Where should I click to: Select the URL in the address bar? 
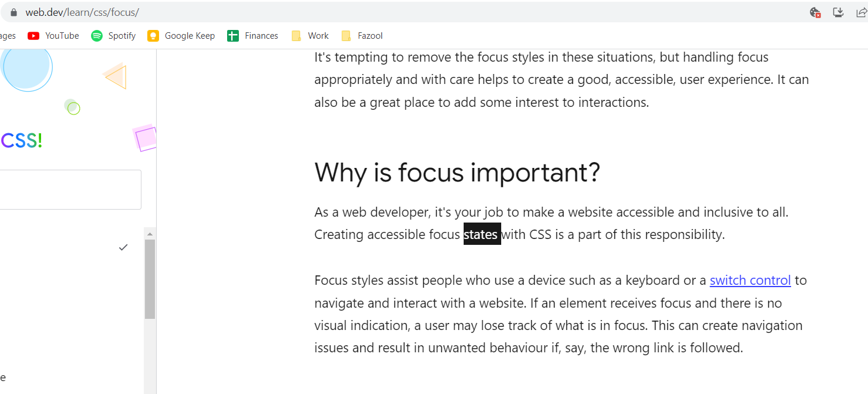pyautogui.click(x=82, y=12)
